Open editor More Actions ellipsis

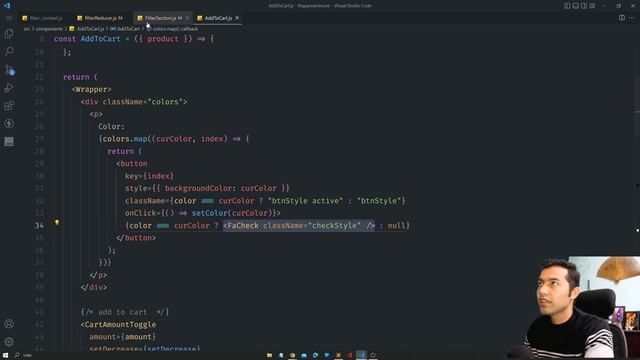632,18
